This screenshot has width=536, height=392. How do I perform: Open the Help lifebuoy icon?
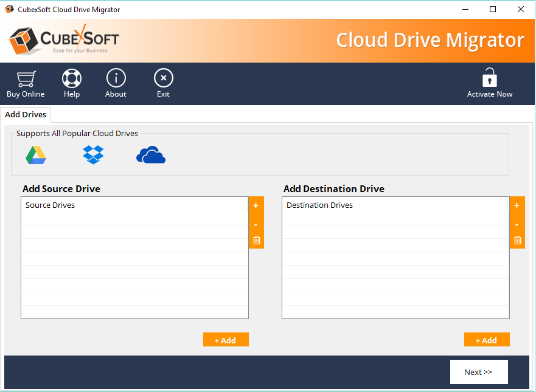72,78
